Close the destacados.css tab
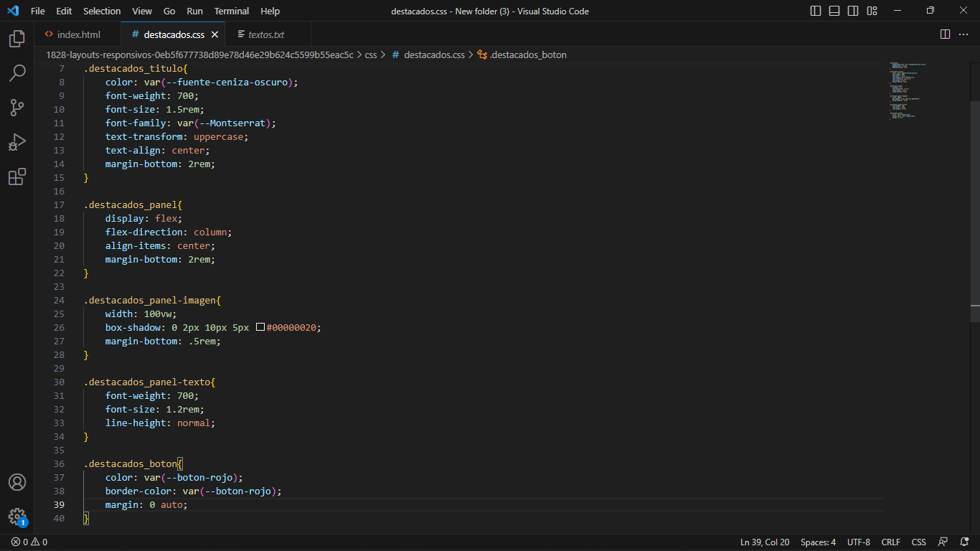 tap(215, 34)
